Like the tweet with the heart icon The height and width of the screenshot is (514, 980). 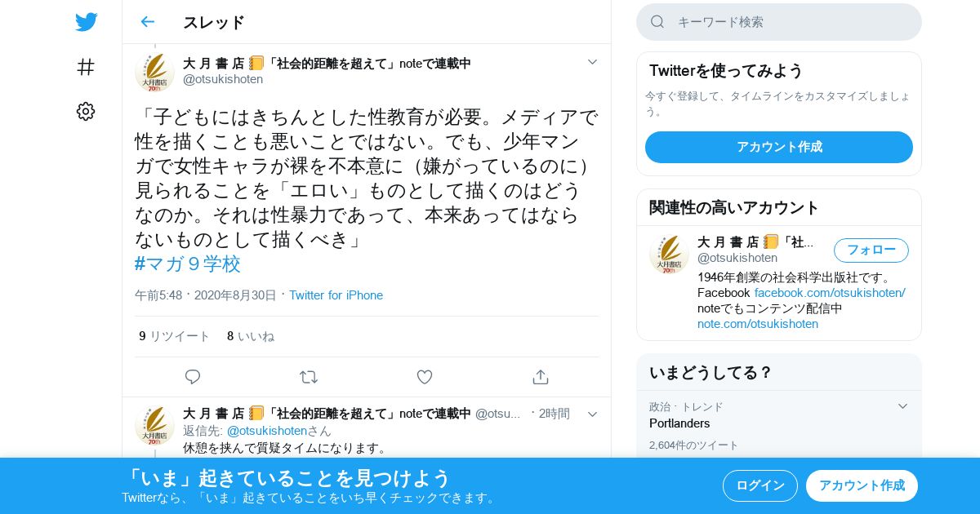click(x=425, y=377)
